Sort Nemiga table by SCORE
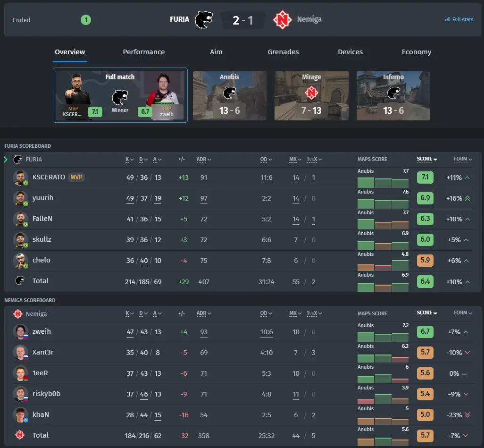Viewport: 484px width, 448px height. (427, 313)
